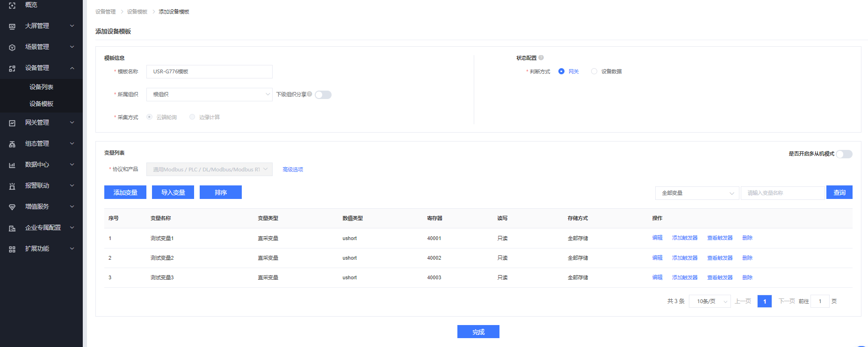Select the 设备数据 radio button
The image size is (868, 347).
pyautogui.click(x=594, y=71)
